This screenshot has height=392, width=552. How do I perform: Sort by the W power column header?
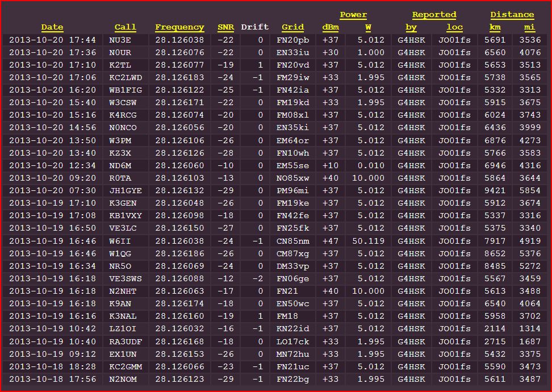coord(368,27)
